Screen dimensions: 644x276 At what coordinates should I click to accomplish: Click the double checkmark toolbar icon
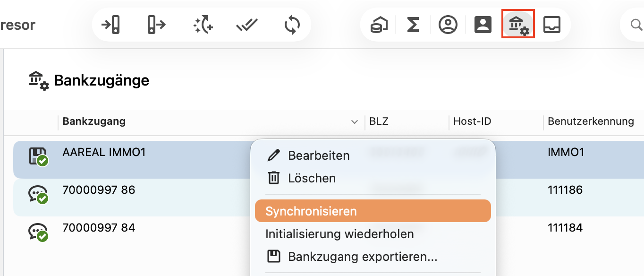pyautogui.click(x=247, y=25)
